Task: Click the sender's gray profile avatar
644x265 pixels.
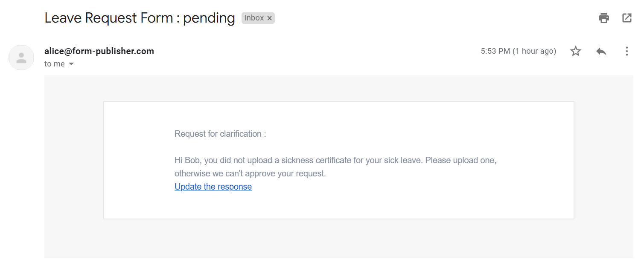Action: pos(21,58)
